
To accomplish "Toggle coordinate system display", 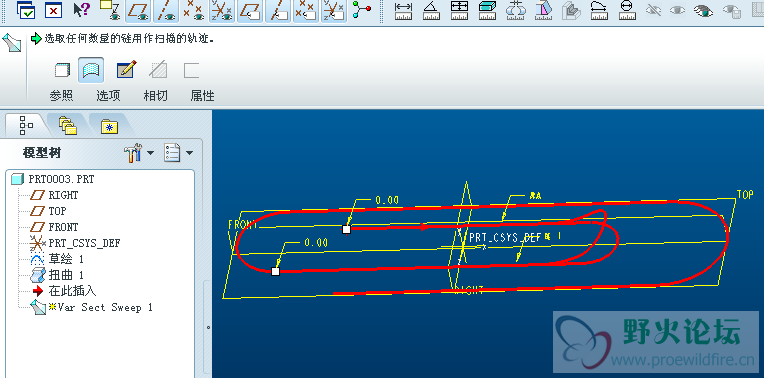I will tap(221, 11).
